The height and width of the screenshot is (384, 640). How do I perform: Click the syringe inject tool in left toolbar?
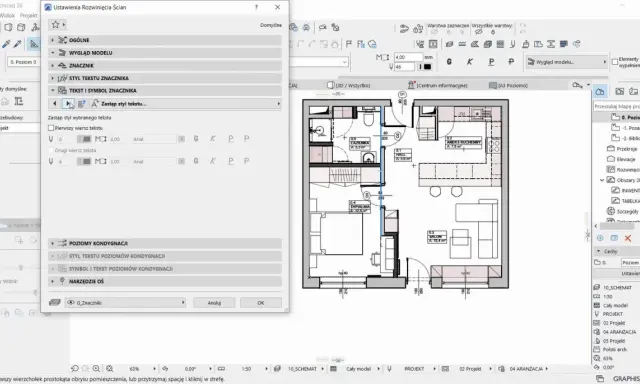tap(18, 44)
